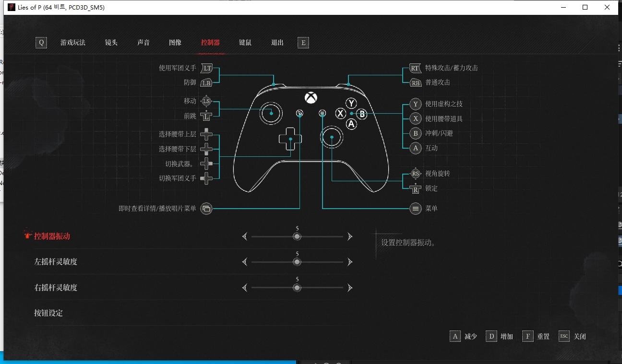622x364 pixels.
Task: Go to the 图像 tab
Action: [x=175, y=43]
